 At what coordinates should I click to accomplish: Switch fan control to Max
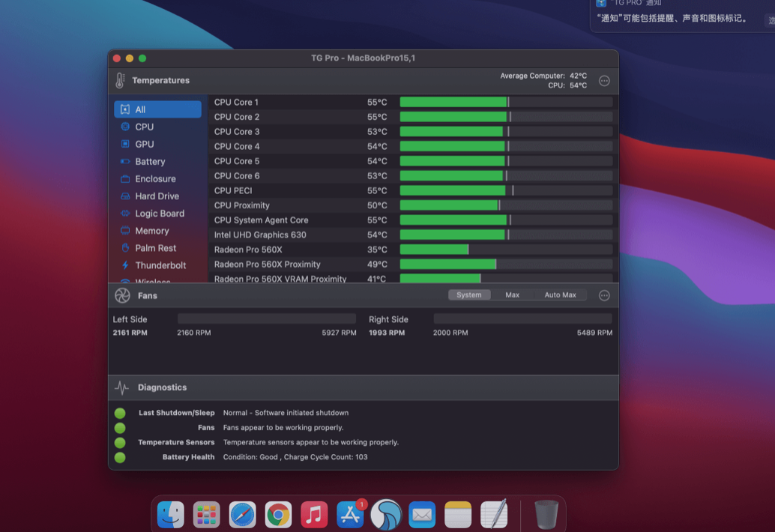click(x=512, y=294)
